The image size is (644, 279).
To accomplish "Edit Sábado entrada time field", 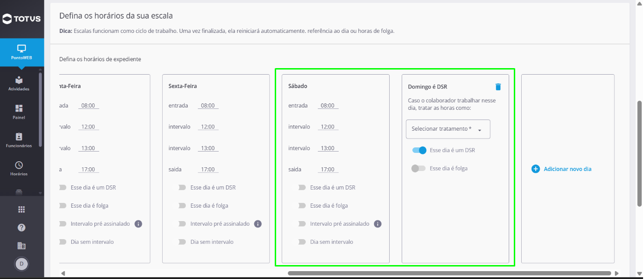I will pyautogui.click(x=328, y=106).
